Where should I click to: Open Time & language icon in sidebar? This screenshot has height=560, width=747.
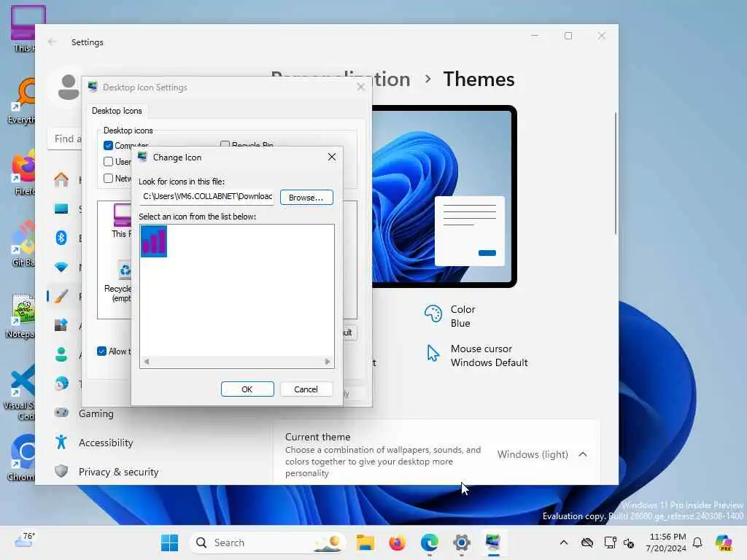tap(61, 384)
